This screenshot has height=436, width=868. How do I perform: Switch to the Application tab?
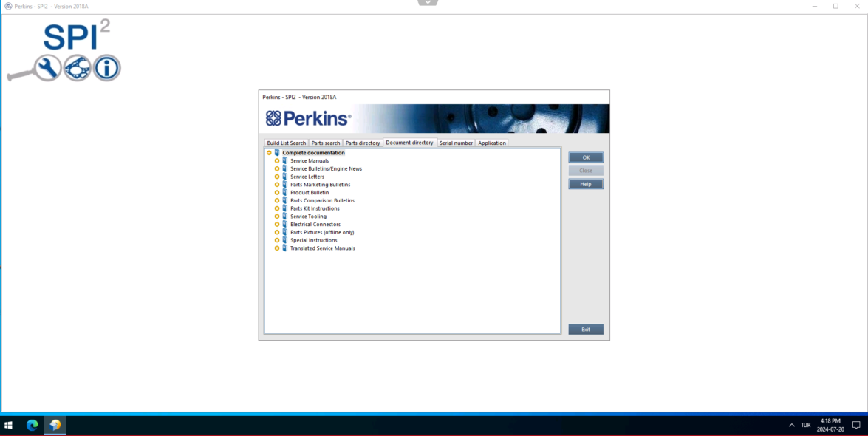pyautogui.click(x=492, y=143)
